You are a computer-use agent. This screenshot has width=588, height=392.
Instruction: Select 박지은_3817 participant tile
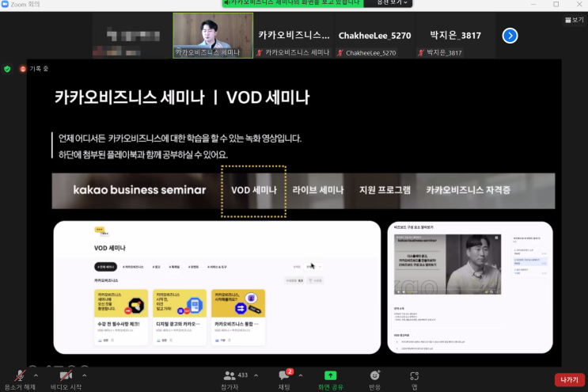455,36
